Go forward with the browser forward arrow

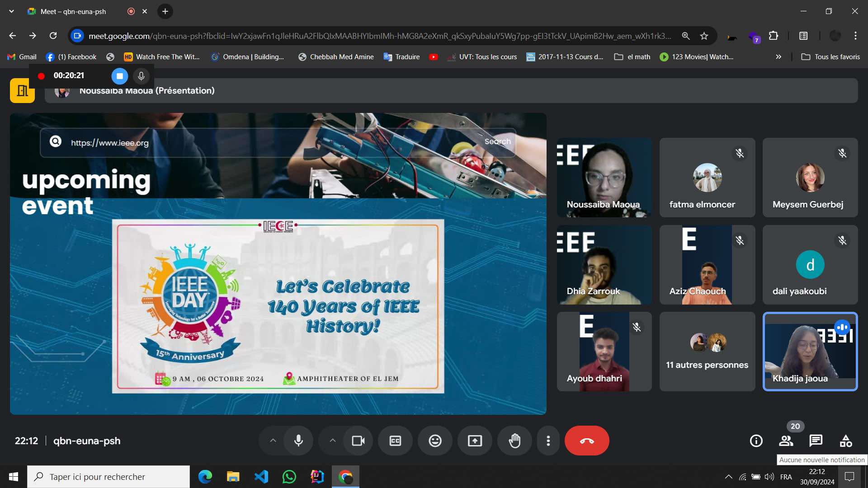[x=33, y=36]
